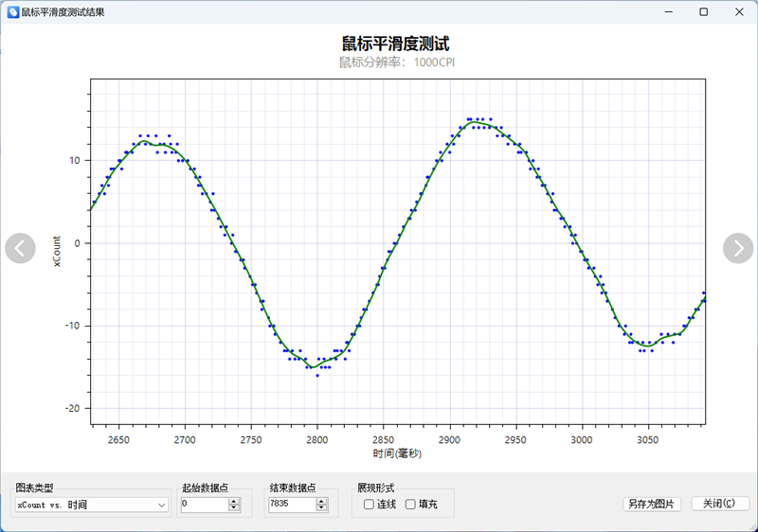The width and height of the screenshot is (758, 532).
Task: Click the 另存为图片 button
Action: [651, 504]
